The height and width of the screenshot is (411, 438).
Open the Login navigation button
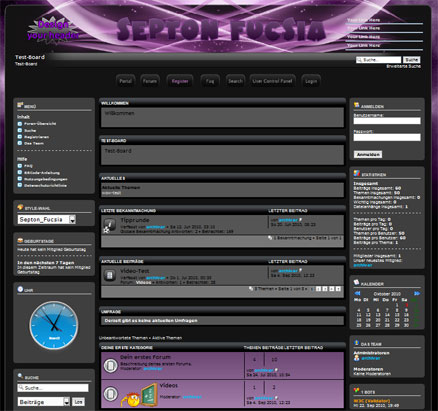pos(311,81)
